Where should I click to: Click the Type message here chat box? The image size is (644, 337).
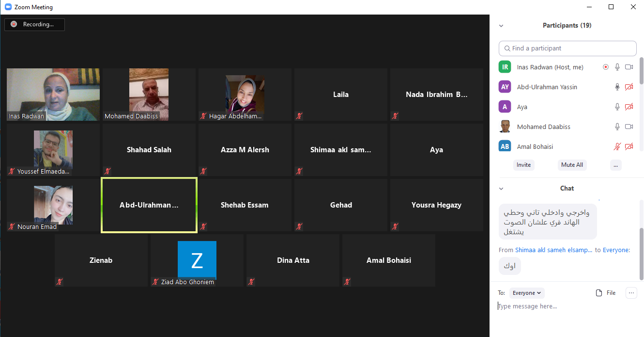point(567,306)
